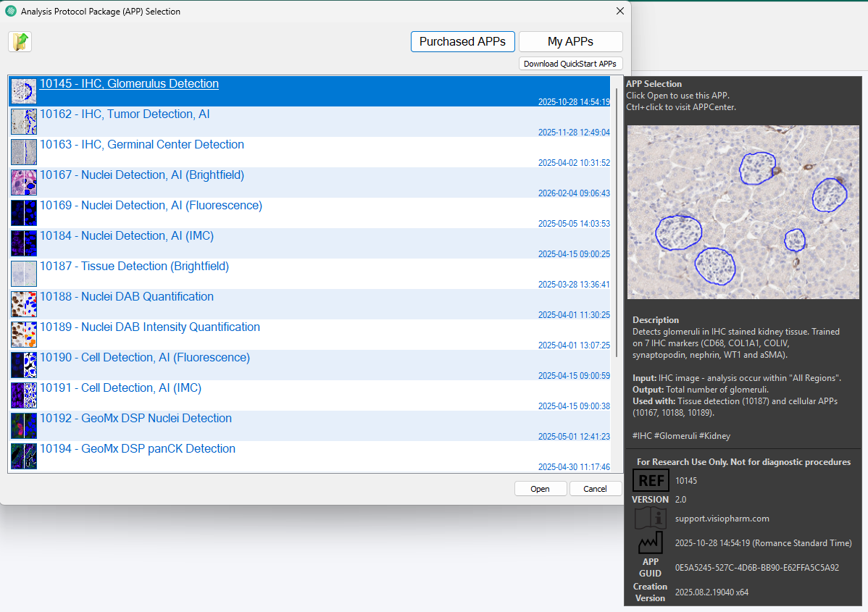Click the Creation Version value 2025.08.2.19040 x64
The image size is (868, 612).
point(711,592)
